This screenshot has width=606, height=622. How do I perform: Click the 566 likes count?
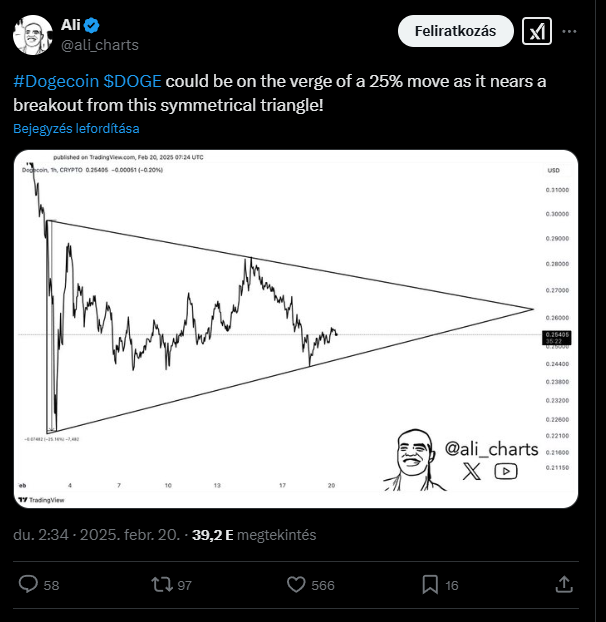click(x=323, y=585)
